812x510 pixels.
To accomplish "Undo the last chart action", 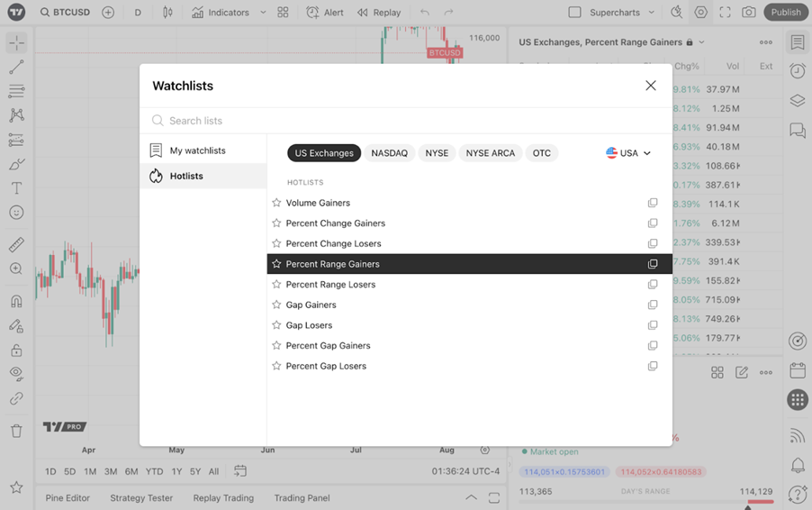I will pos(425,13).
